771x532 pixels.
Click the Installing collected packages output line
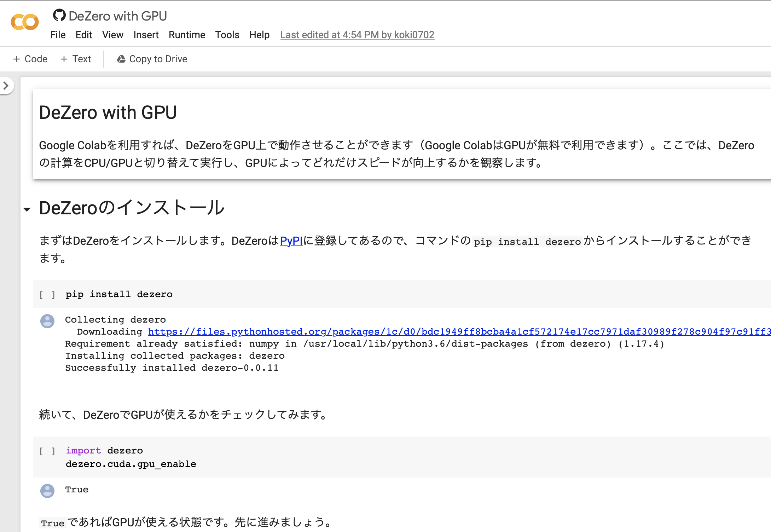click(175, 356)
